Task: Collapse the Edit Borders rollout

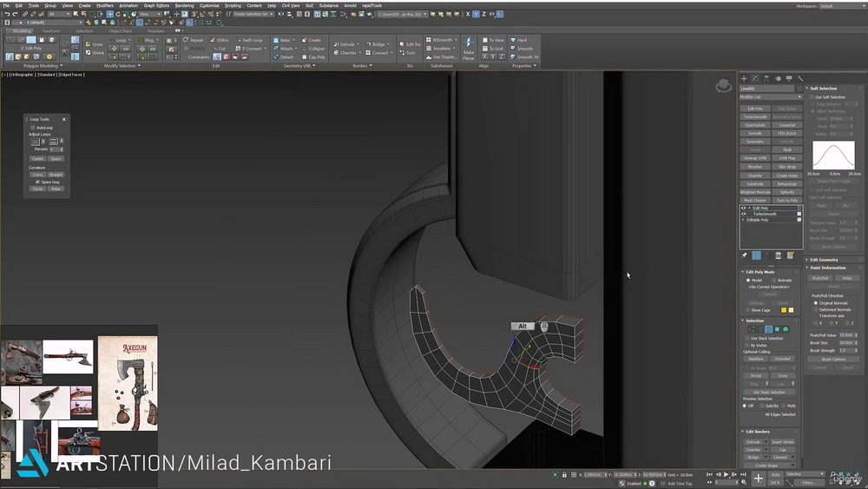Action: point(768,432)
